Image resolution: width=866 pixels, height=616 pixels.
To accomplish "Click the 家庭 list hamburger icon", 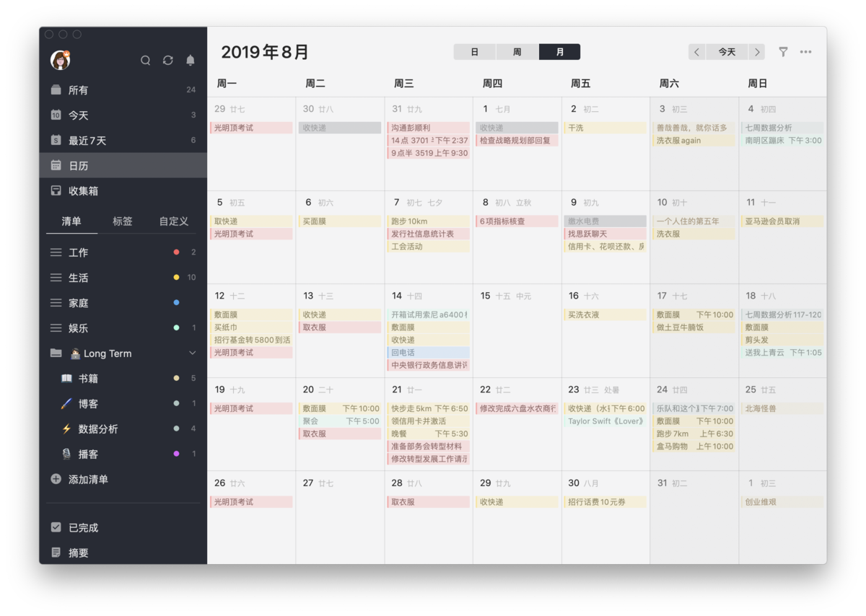I will click(56, 303).
